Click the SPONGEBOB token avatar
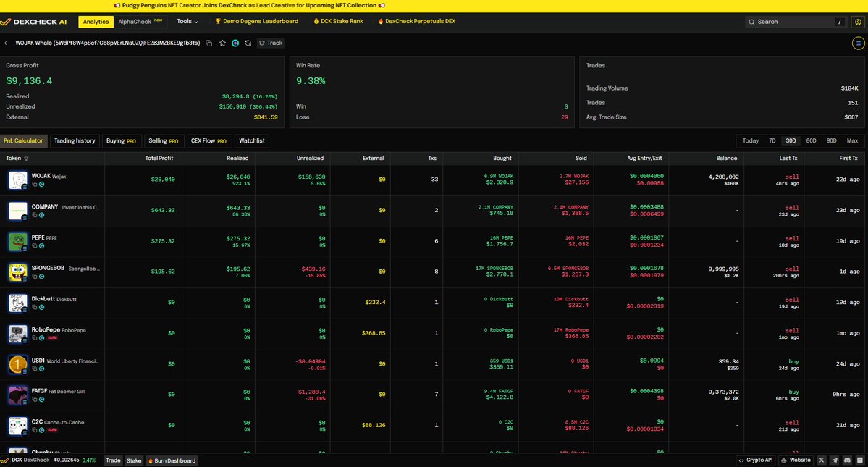868x467 pixels. pos(17,272)
